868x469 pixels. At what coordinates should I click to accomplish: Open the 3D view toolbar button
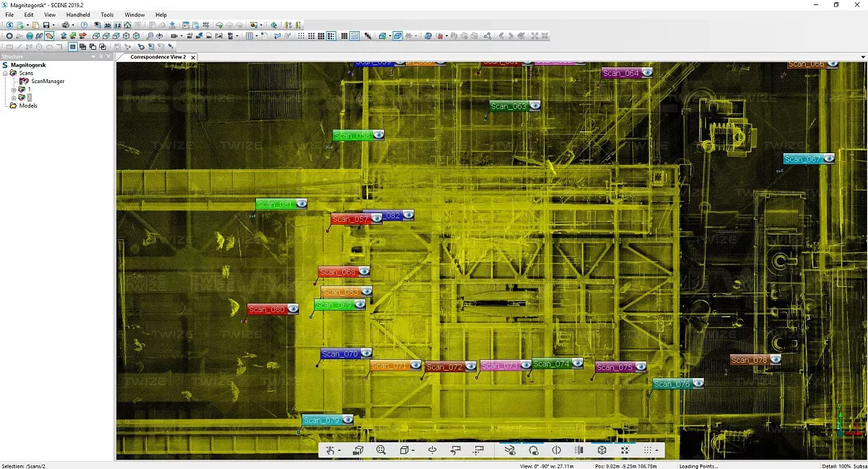click(x=107, y=25)
